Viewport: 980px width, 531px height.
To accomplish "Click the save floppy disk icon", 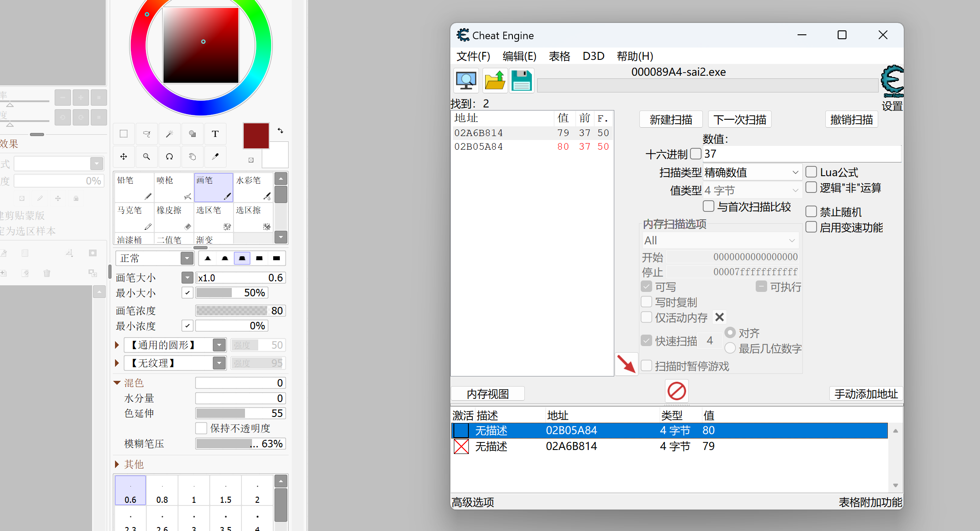I will point(522,81).
